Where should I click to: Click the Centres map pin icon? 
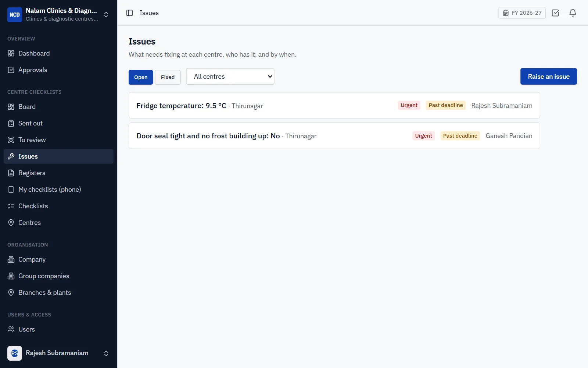point(11,223)
